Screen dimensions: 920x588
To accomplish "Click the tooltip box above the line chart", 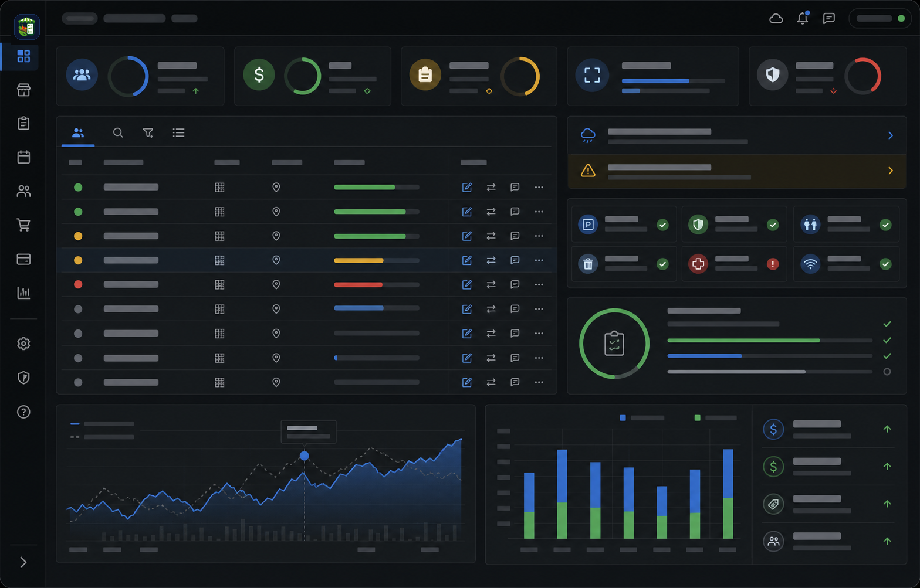I will click(309, 431).
